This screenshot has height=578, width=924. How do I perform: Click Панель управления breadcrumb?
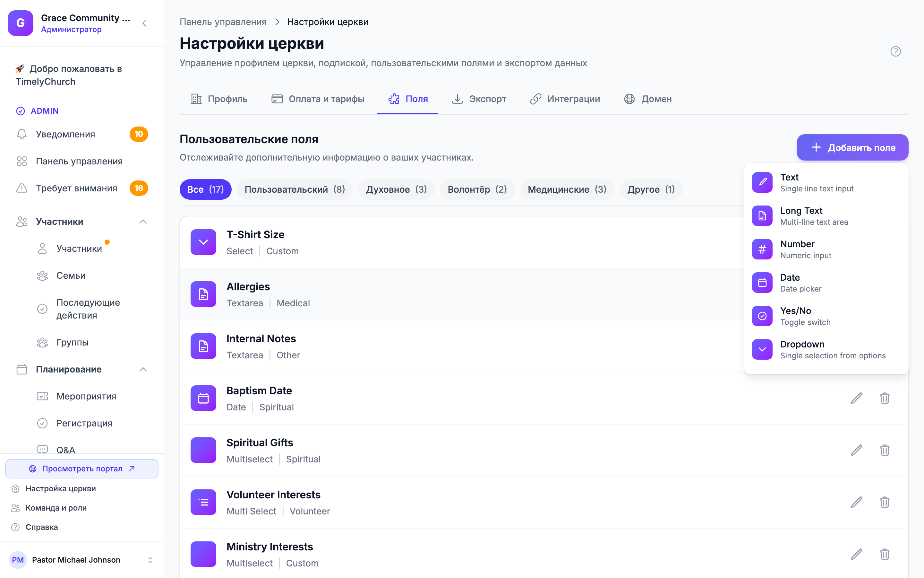(223, 22)
